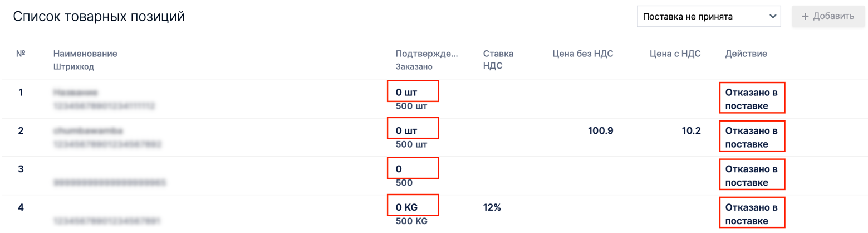This screenshot has height=233, width=868.
Task: Choose "Отказано в поставке" in row 4
Action: click(x=751, y=214)
